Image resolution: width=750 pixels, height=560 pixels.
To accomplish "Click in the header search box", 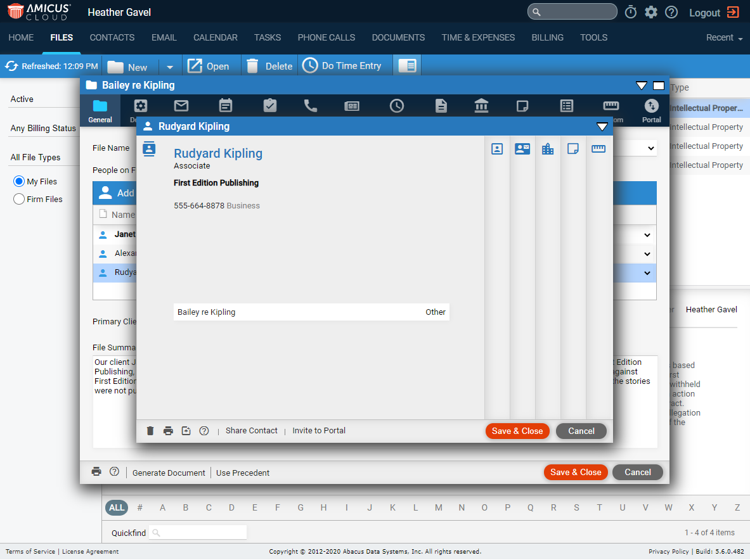I will coord(572,12).
